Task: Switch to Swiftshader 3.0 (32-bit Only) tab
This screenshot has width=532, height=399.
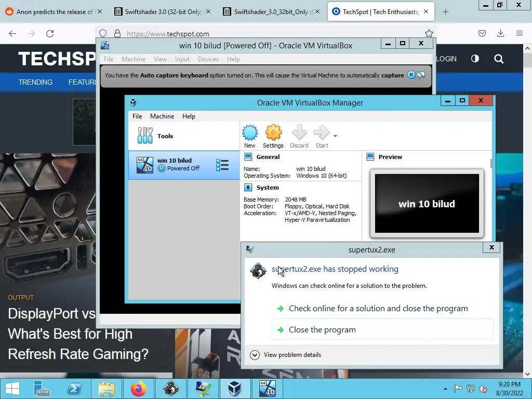Action: click(163, 11)
